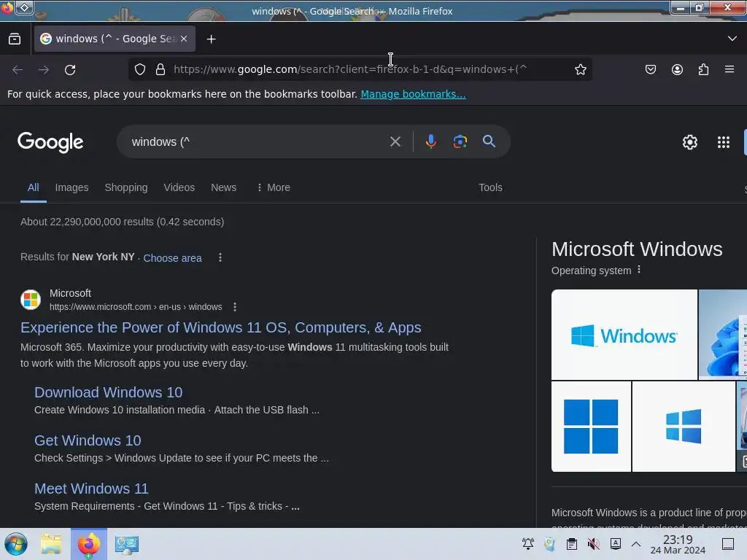Switch to Videos results tab
Screen dimensions: 747x560
(179, 187)
